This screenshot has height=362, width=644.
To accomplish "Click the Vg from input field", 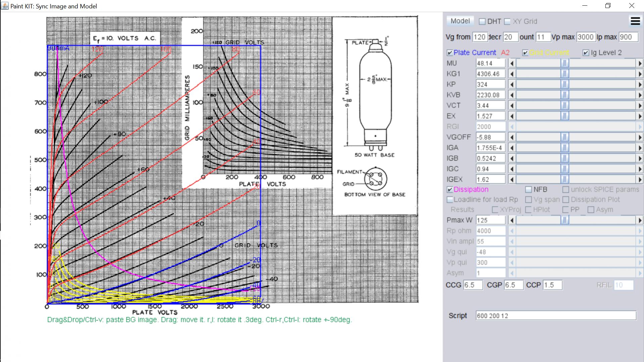I will (480, 37).
